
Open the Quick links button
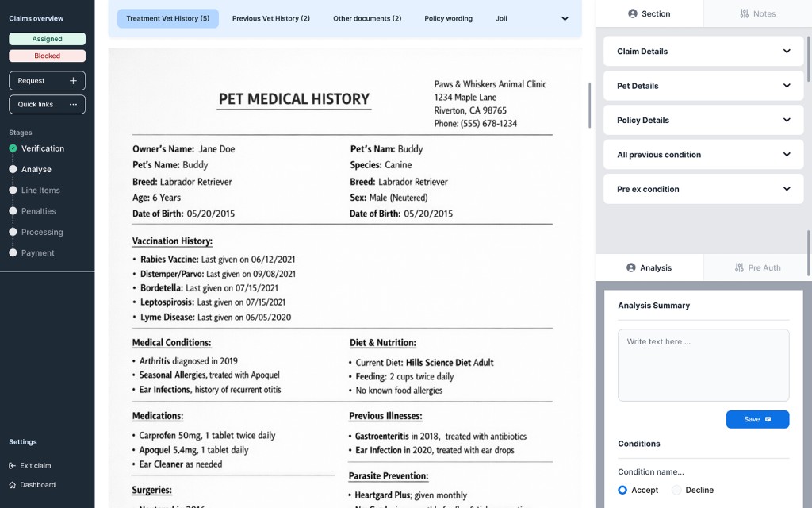coord(47,104)
